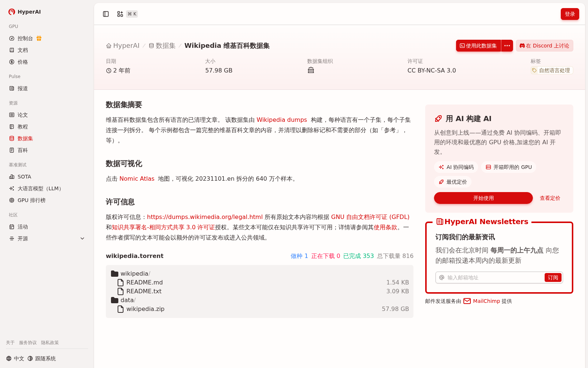Open the Wikipedia dumps link
The width and height of the screenshot is (588, 368).
coord(282,120)
